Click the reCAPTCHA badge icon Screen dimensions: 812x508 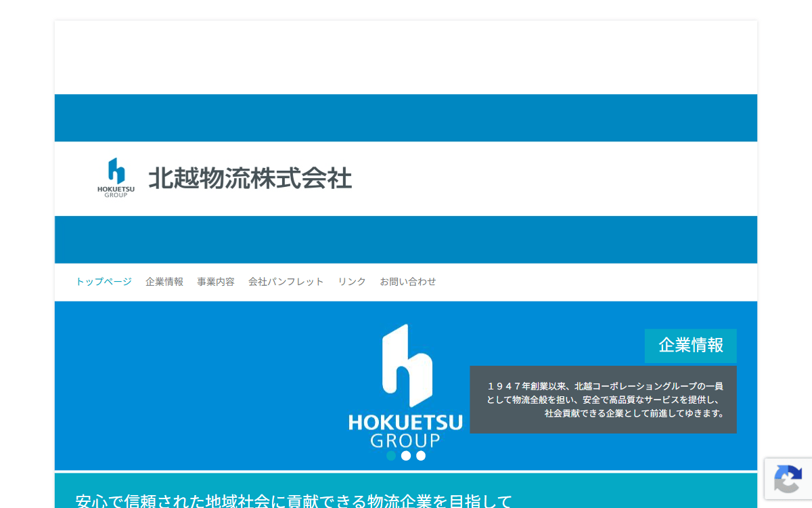pyautogui.click(x=788, y=479)
